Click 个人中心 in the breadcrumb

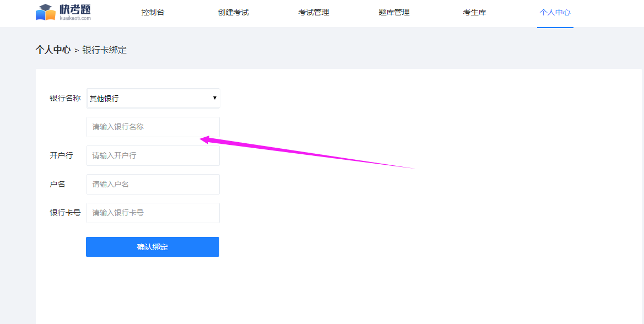(x=53, y=50)
